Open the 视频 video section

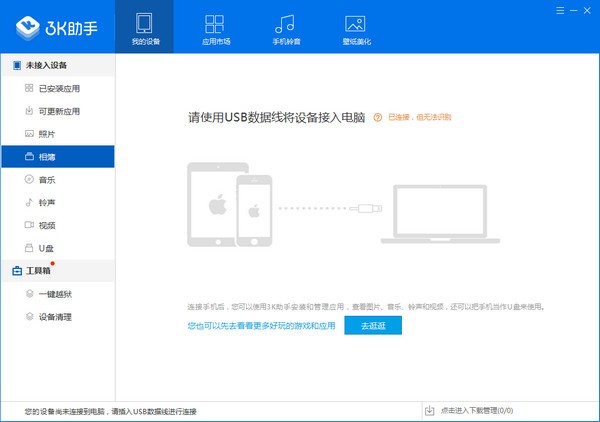click(46, 225)
